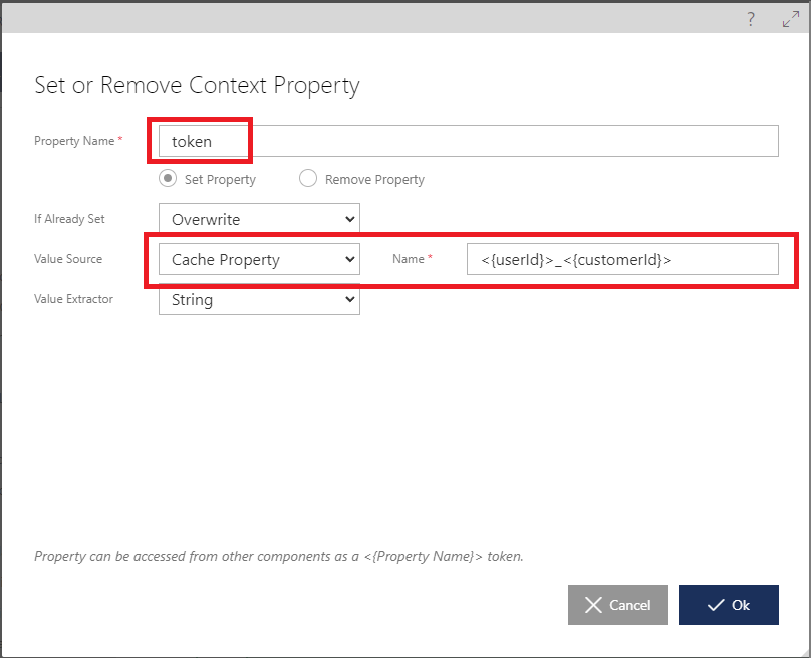Open the Value Extractor String dropdown

[259, 299]
